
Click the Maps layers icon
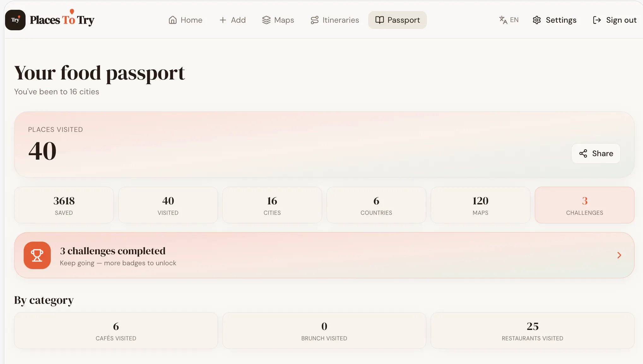pos(266,20)
